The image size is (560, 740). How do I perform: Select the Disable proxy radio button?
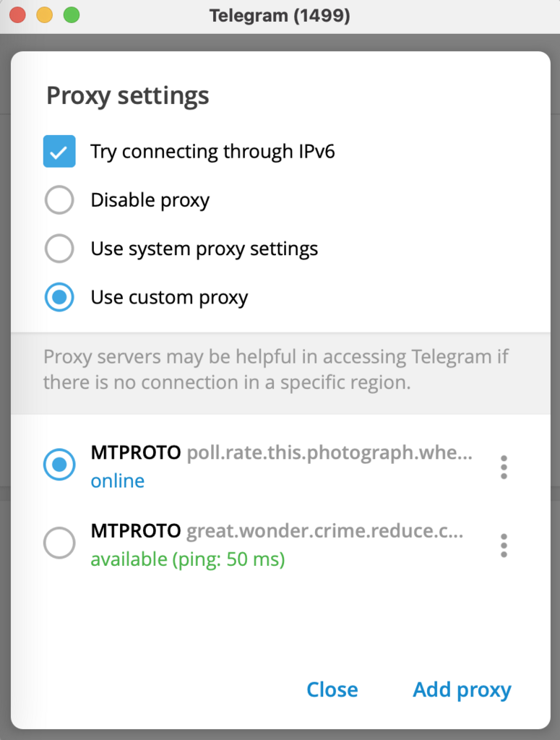coord(59,200)
